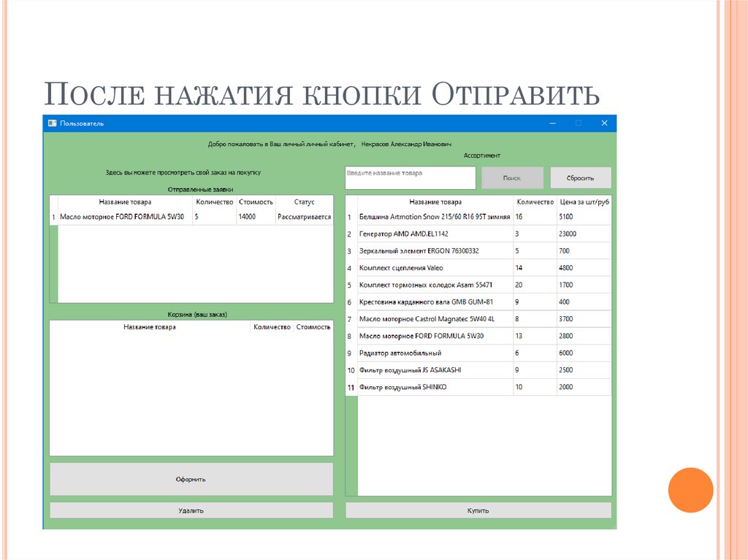Sort assortment by Цена за шт/руб header
The image size is (748, 560).
click(x=584, y=202)
